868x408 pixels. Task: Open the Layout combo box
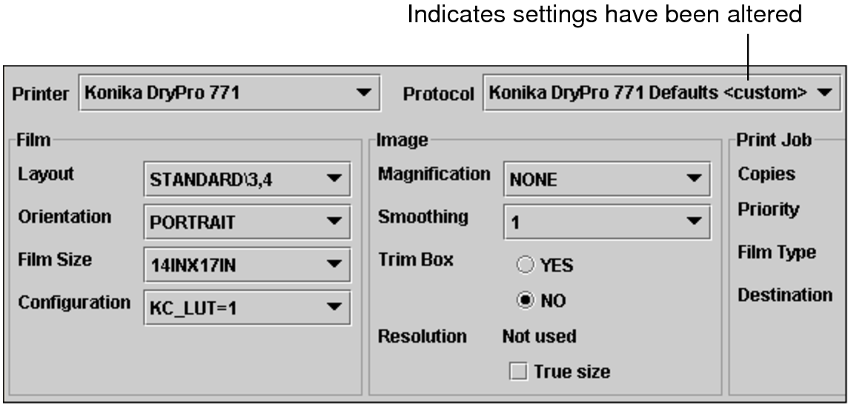(x=246, y=178)
